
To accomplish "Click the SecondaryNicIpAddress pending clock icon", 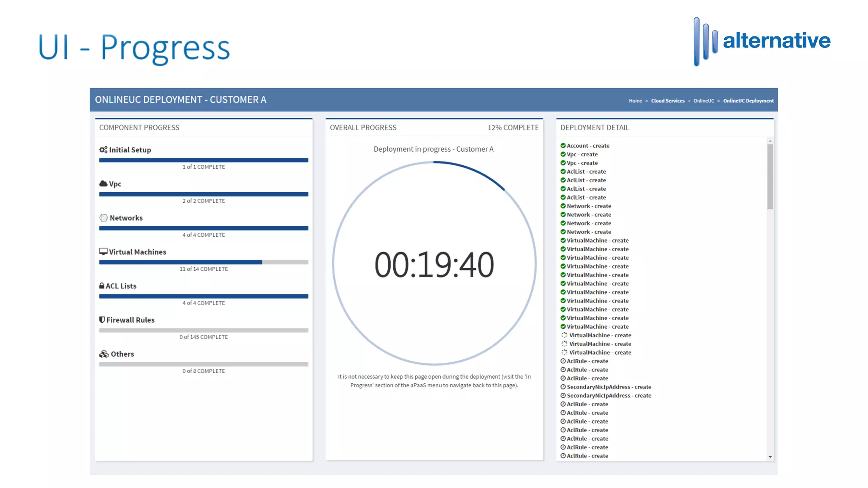I will (563, 387).
